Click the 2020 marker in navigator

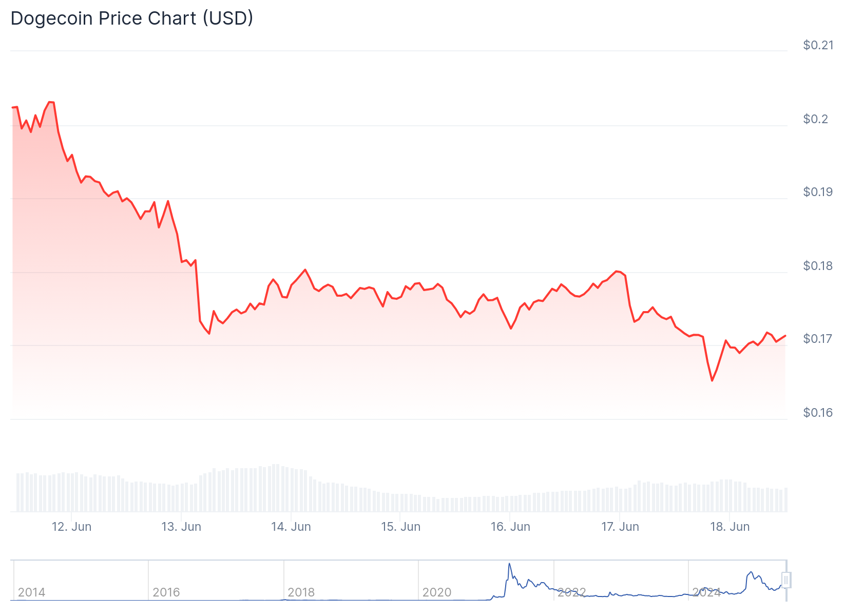click(436, 592)
